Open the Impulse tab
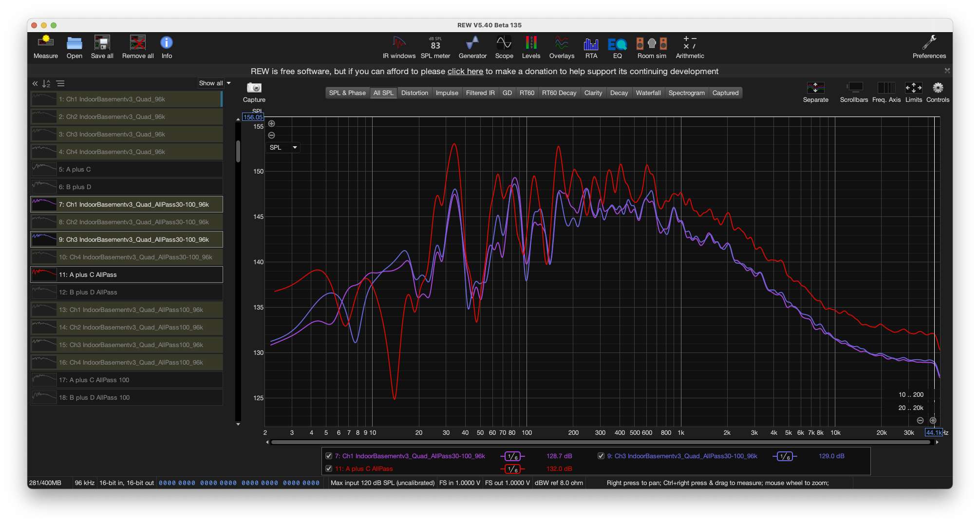Screen dimensions: 980x525 click(x=447, y=93)
